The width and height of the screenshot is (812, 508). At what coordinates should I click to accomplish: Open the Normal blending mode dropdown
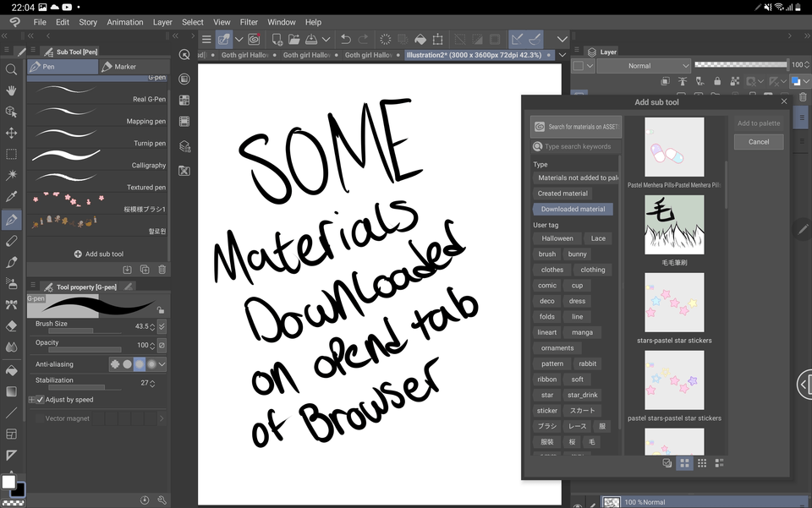645,66
